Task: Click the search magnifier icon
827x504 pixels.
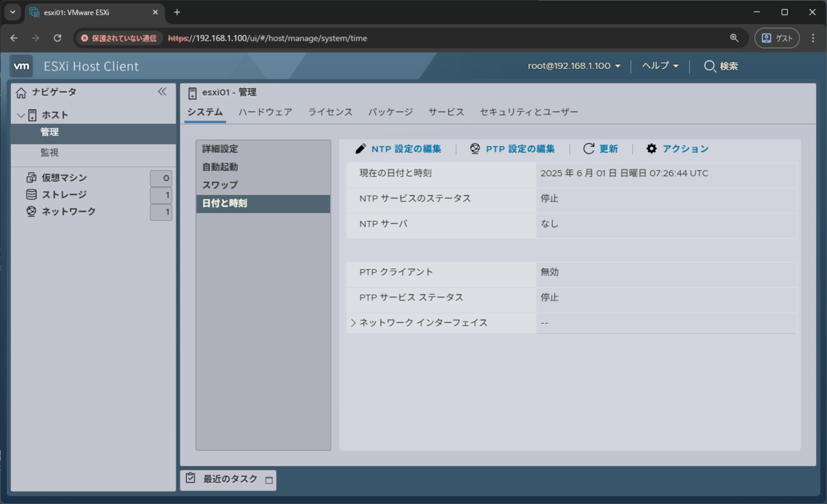Action: (709, 66)
